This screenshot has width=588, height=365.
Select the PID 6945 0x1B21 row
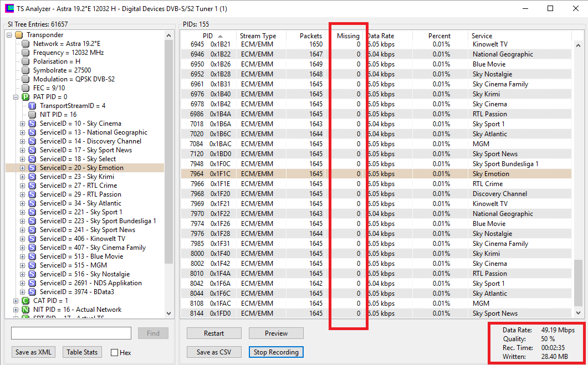click(376, 44)
